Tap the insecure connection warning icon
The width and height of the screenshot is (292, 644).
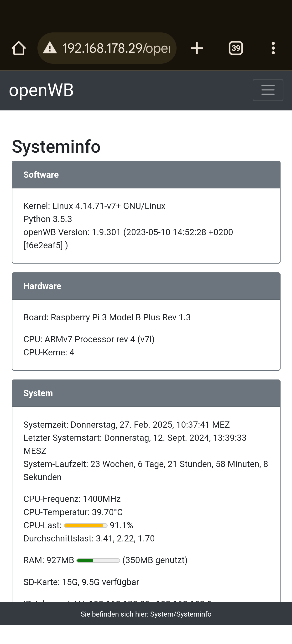coord(50,48)
